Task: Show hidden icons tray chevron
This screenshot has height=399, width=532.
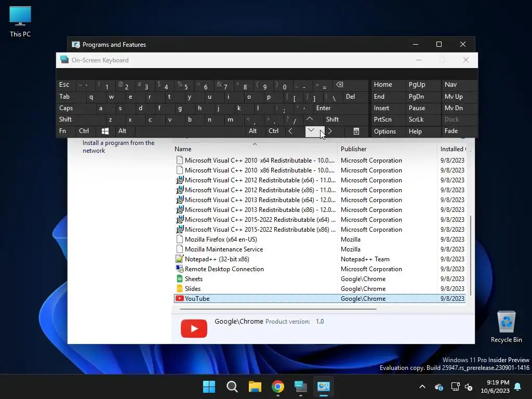Action: tap(422, 387)
